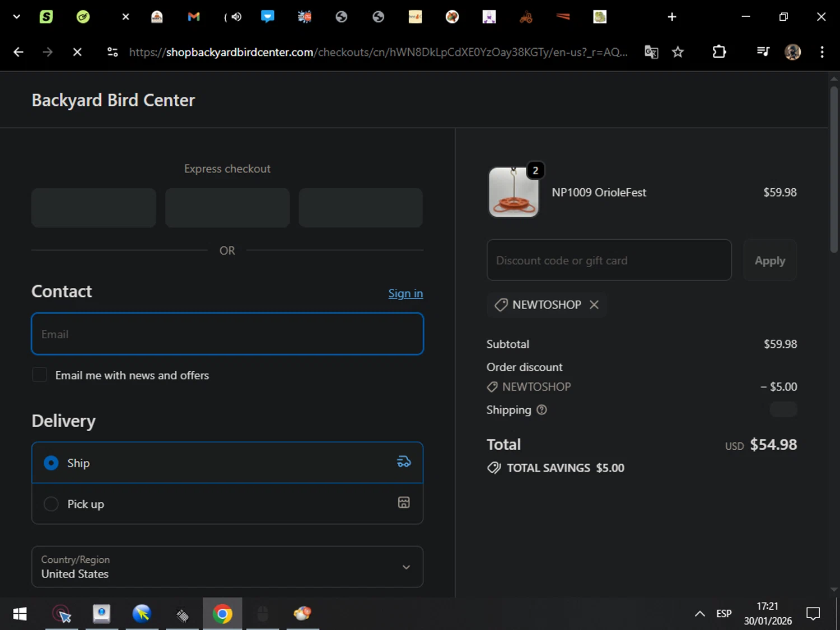Click the shipping truck icon
Image resolution: width=840 pixels, height=630 pixels.
point(404,462)
